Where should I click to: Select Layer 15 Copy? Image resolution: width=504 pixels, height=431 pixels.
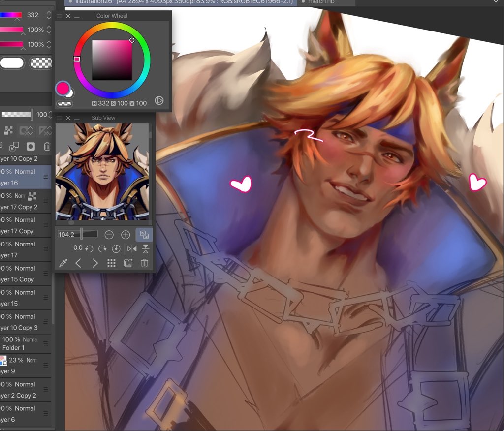click(x=26, y=274)
